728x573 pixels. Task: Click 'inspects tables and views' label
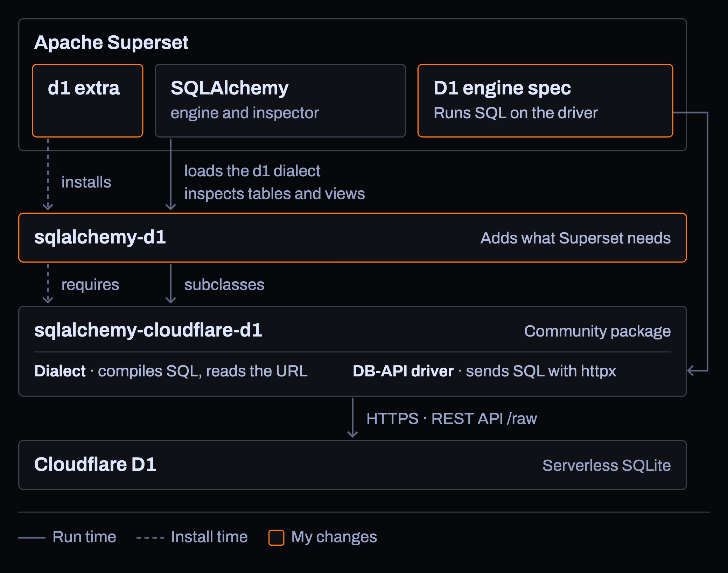coord(274,194)
